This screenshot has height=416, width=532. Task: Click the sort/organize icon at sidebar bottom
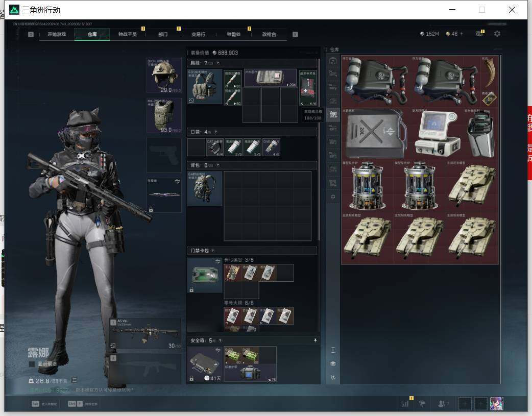click(x=333, y=377)
